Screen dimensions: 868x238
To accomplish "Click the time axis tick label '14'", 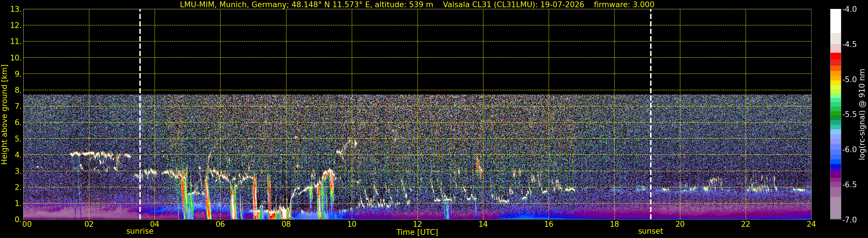I will click(483, 224).
